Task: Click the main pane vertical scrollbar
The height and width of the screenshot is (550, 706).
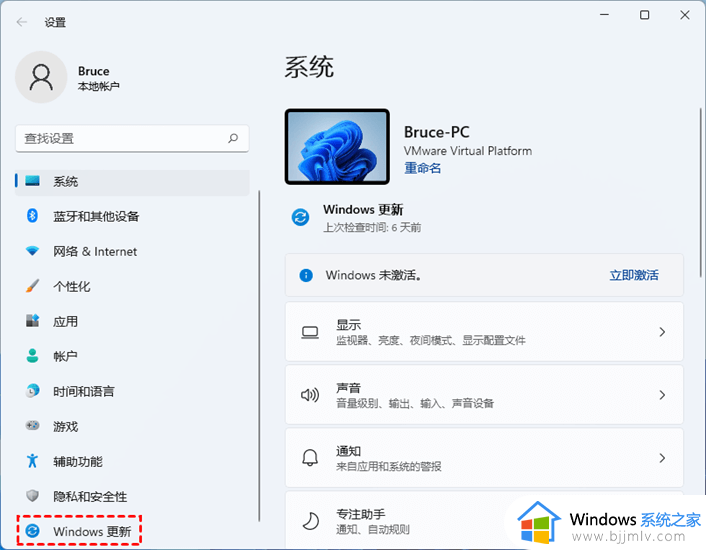Action: (x=700, y=193)
